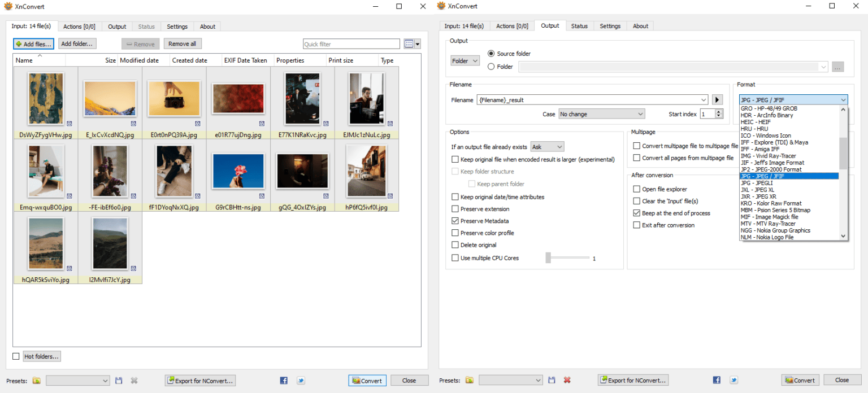Open view mode dropdown arrow beside filter
The image size is (868, 393).
[x=418, y=44]
